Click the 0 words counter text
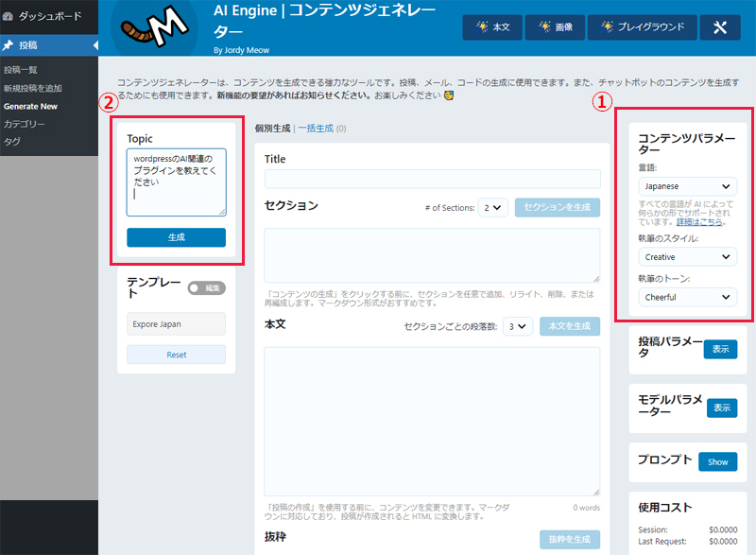This screenshot has width=756, height=555. pyautogui.click(x=586, y=508)
